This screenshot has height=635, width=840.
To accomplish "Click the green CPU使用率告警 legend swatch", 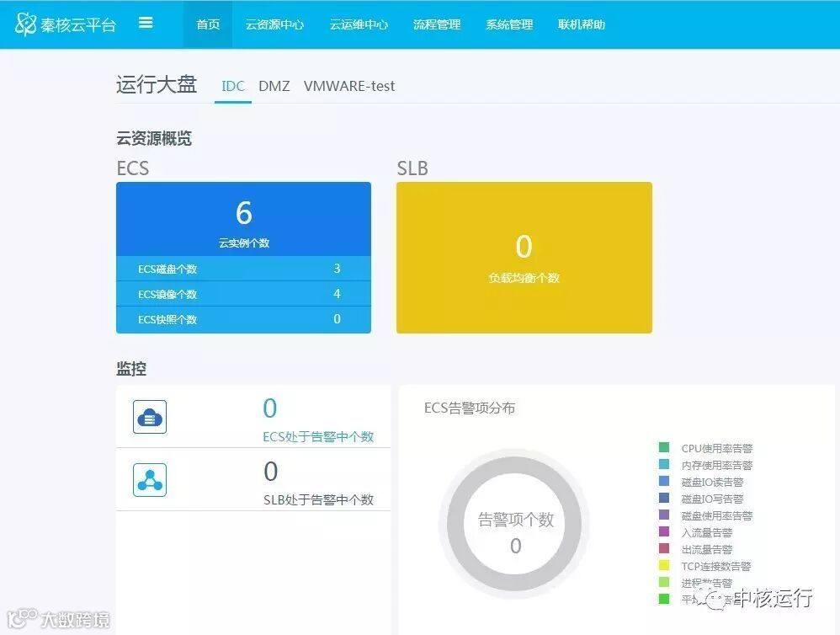I will pyautogui.click(x=664, y=447).
